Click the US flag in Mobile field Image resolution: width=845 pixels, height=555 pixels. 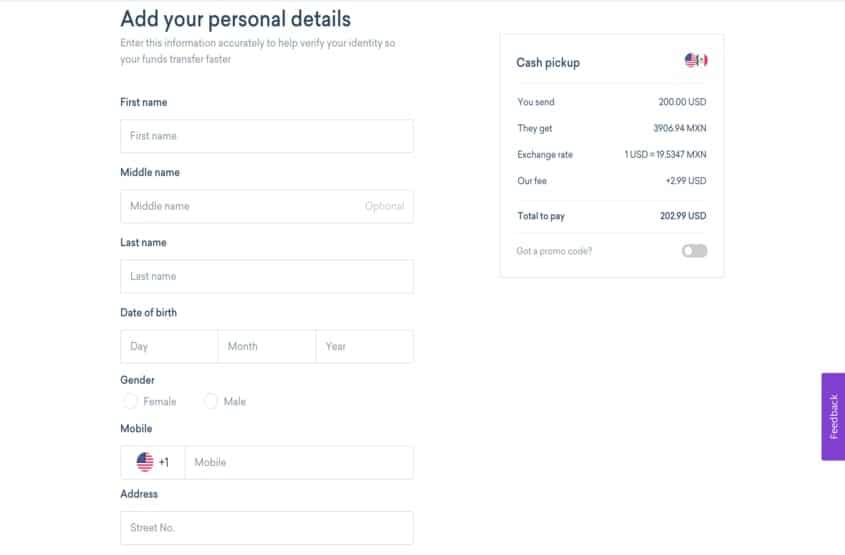point(144,462)
